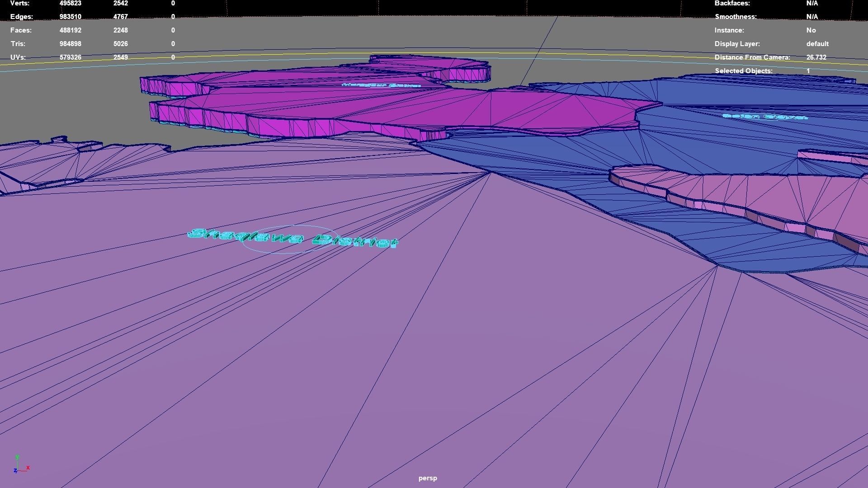
Task: Select the small cyan text on magenta mesh
Action: (381, 85)
